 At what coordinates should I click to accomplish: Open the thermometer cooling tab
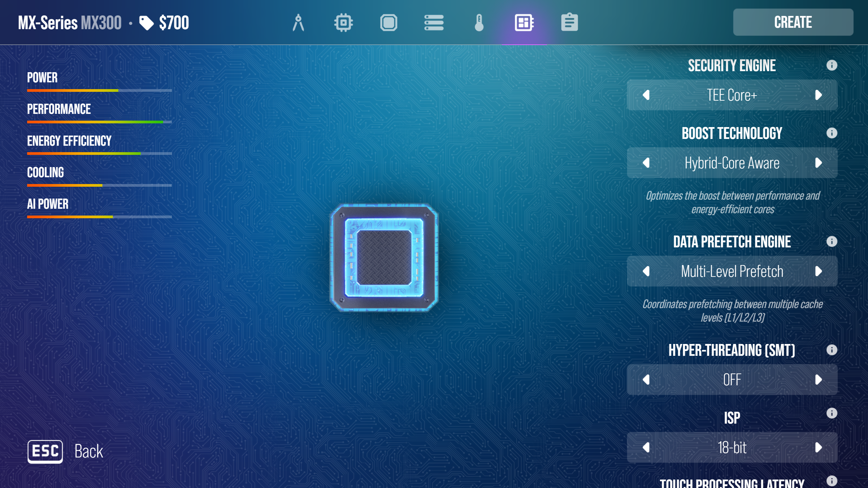click(x=479, y=23)
